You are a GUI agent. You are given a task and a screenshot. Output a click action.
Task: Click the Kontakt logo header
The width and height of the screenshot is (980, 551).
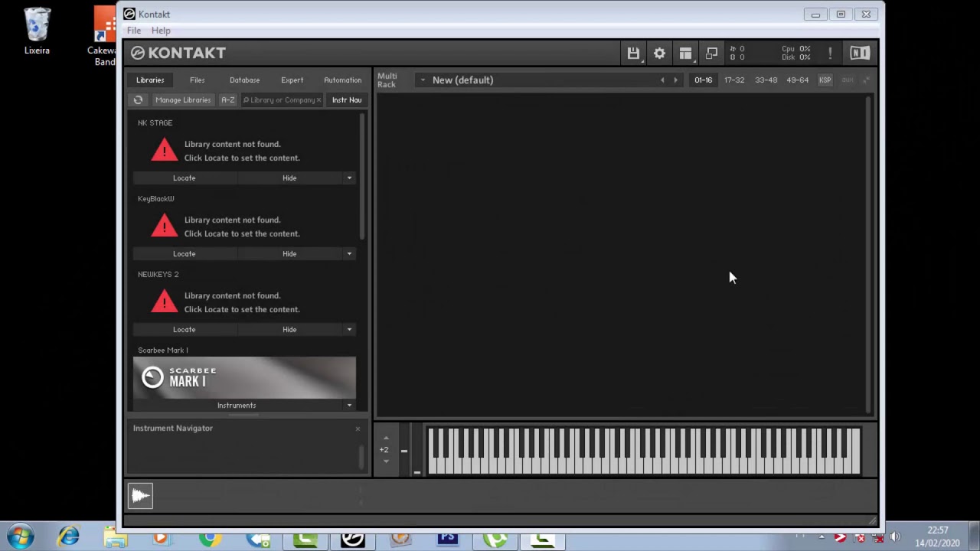pyautogui.click(x=178, y=53)
